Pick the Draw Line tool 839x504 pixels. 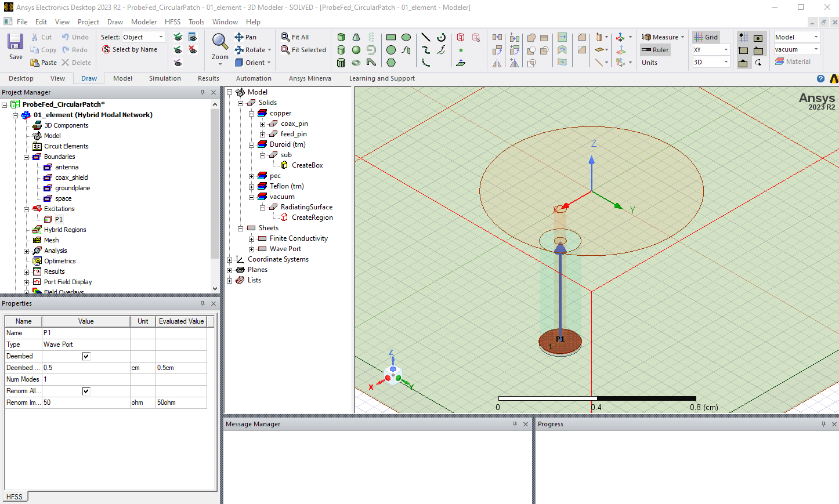pos(425,37)
